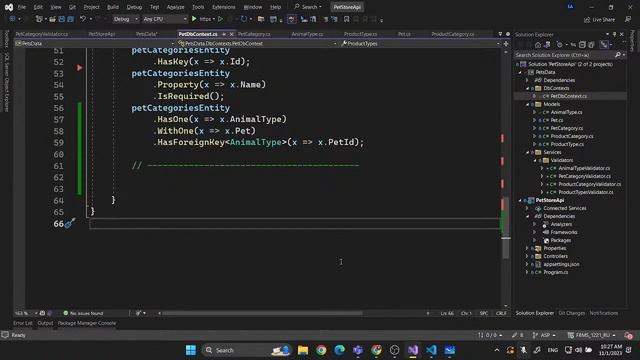The image size is (640, 360).
Task: Open PetsData.DbContexts.PetDbContext type dropdown
Action: (x=257, y=43)
